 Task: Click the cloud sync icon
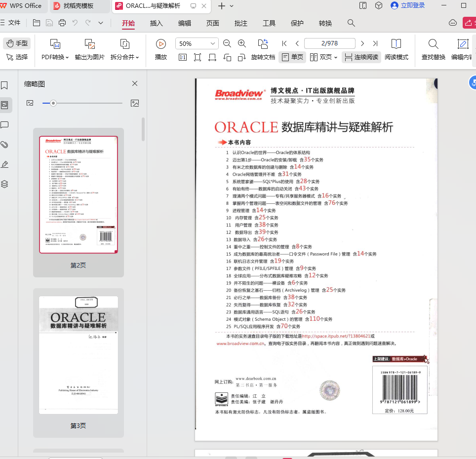[453, 23]
